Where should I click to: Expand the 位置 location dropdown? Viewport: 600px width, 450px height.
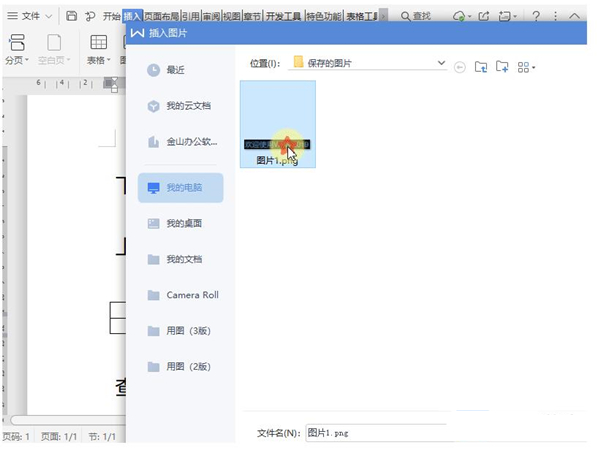[x=441, y=64]
